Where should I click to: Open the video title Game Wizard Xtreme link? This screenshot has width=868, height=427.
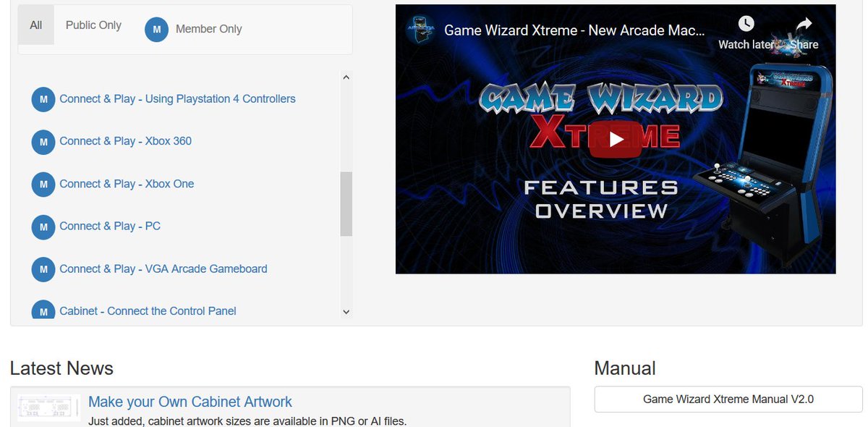574,31
